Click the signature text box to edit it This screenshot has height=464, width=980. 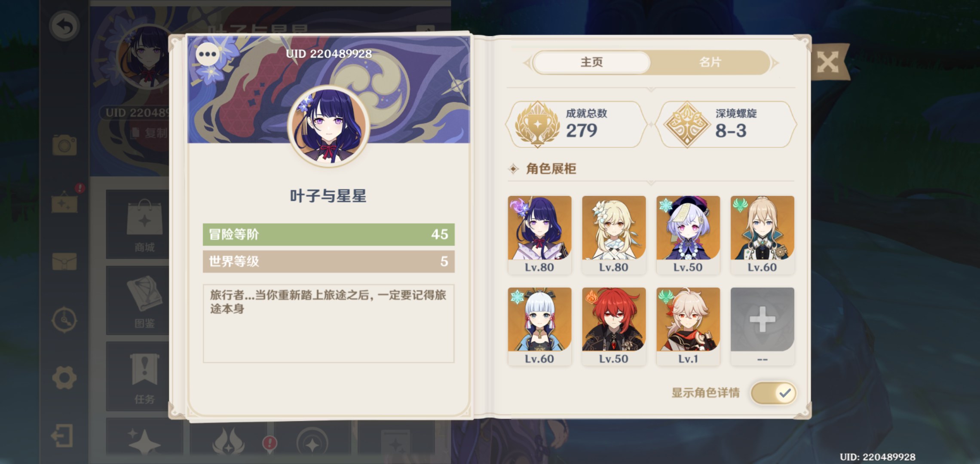click(x=328, y=323)
